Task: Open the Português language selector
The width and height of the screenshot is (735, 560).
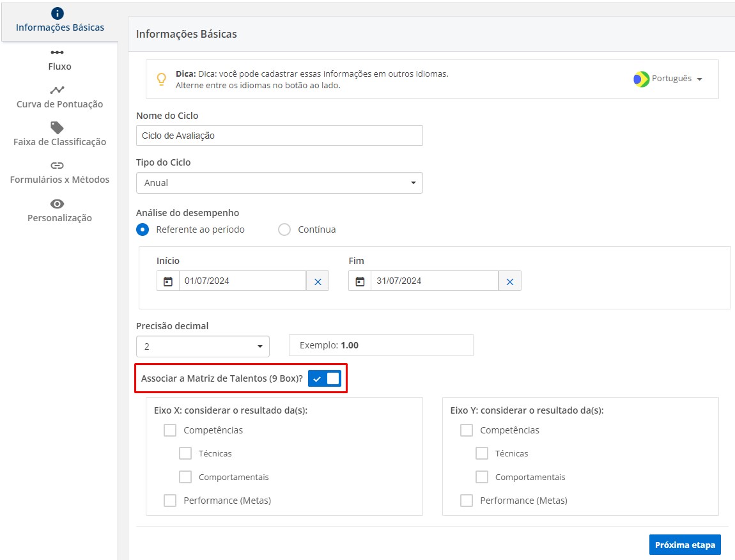Action: click(x=668, y=79)
